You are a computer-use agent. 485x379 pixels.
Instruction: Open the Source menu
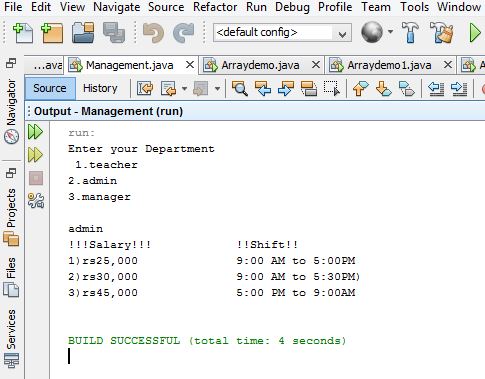[x=166, y=7]
